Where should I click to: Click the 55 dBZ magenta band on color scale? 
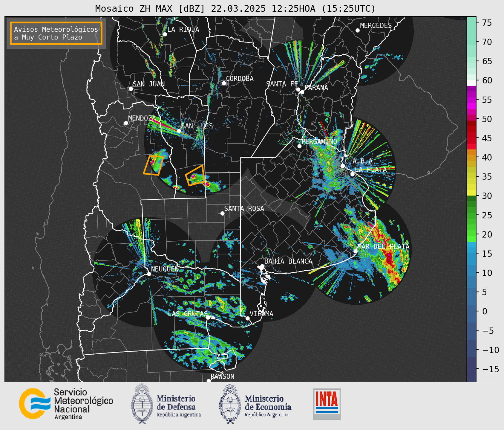coord(471,100)
